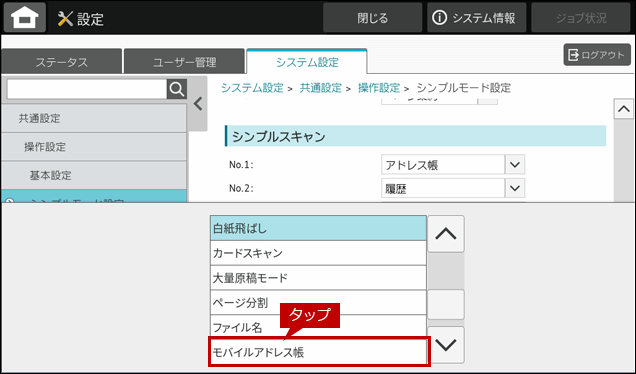Viewport: 636px width, 374px height.
Task: Select 基本設定 in the sidebar
Action: tap(94, 175)
